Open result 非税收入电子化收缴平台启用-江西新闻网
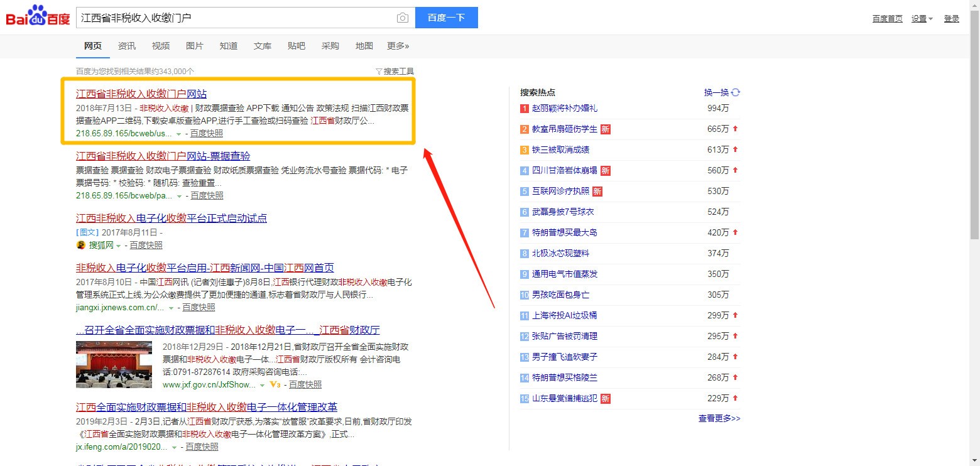 205,268
